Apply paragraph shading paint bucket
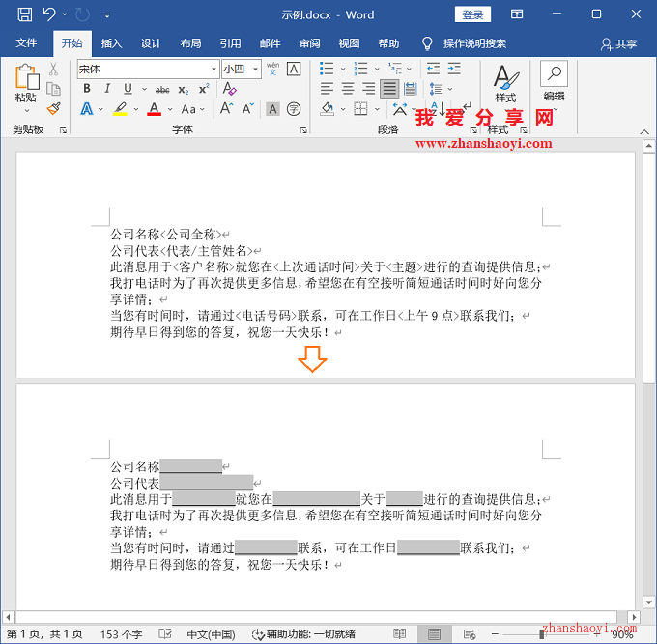 pos(328,109)
